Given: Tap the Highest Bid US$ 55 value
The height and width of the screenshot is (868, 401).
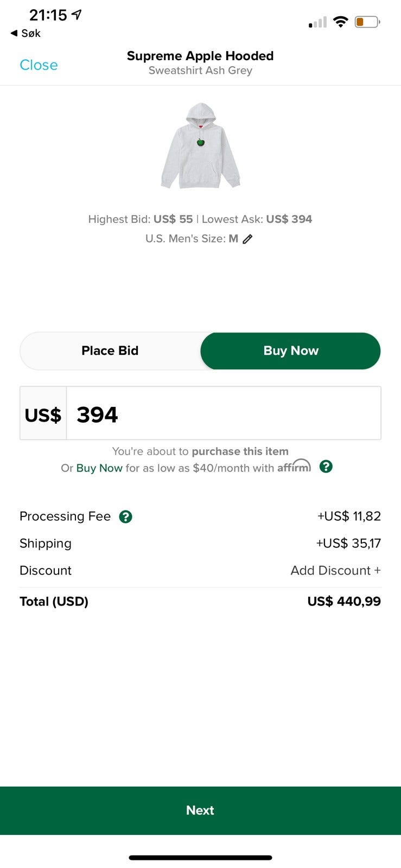Looking at the screenshot, I should (173, 219).
